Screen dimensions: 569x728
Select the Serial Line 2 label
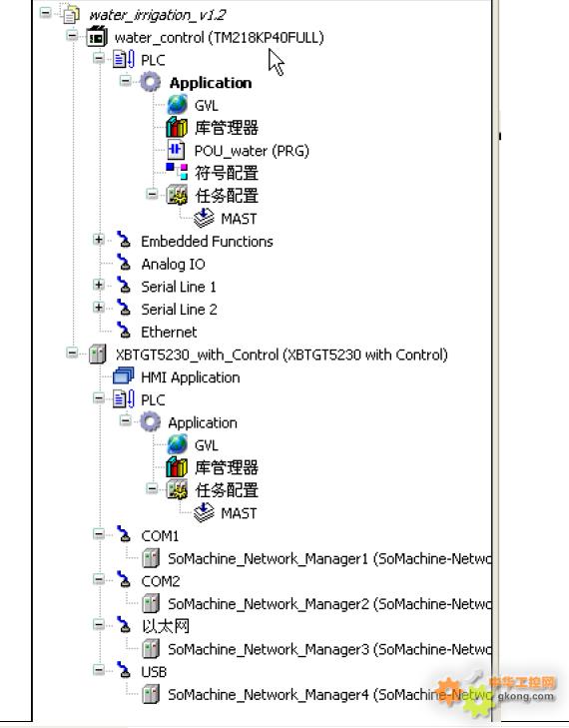coord(179,310)
